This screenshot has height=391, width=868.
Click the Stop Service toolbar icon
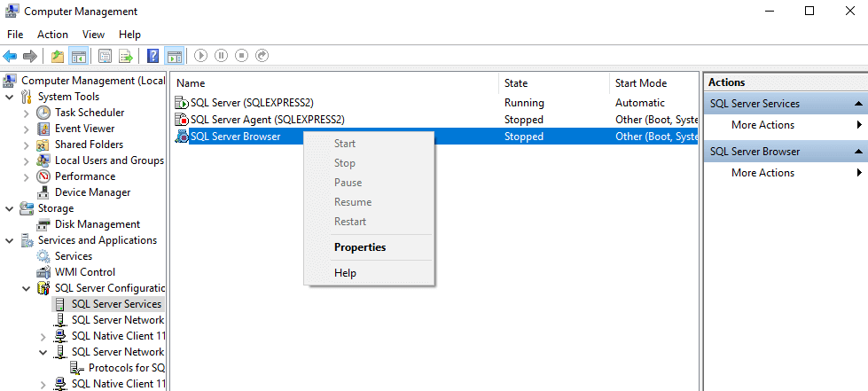pyautogui.click(x=241, y=56)
